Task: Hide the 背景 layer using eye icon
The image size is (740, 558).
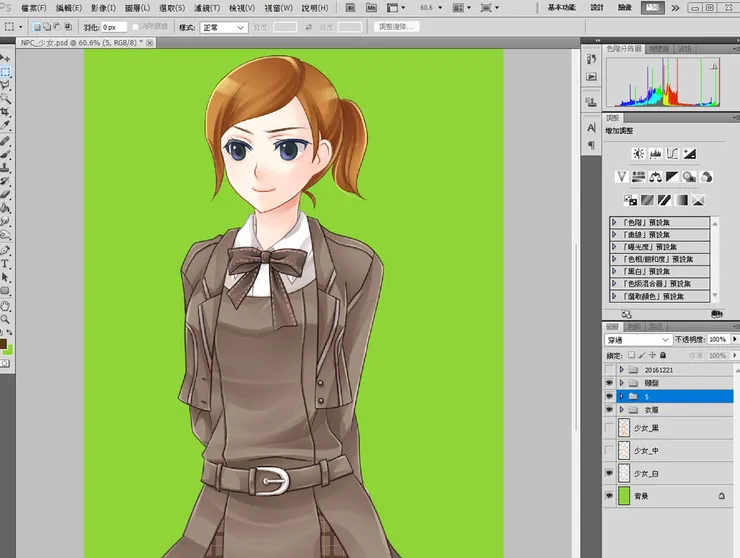Action: pos(610,495)
